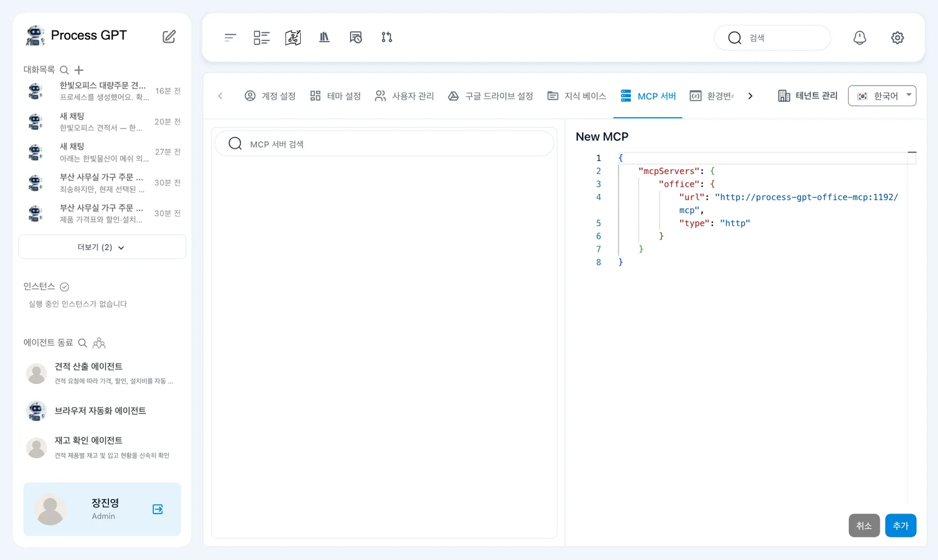Search agent colleagues magnifier icon
The width and height of the screenshot is (938, 560).
[x=83, y=343]
